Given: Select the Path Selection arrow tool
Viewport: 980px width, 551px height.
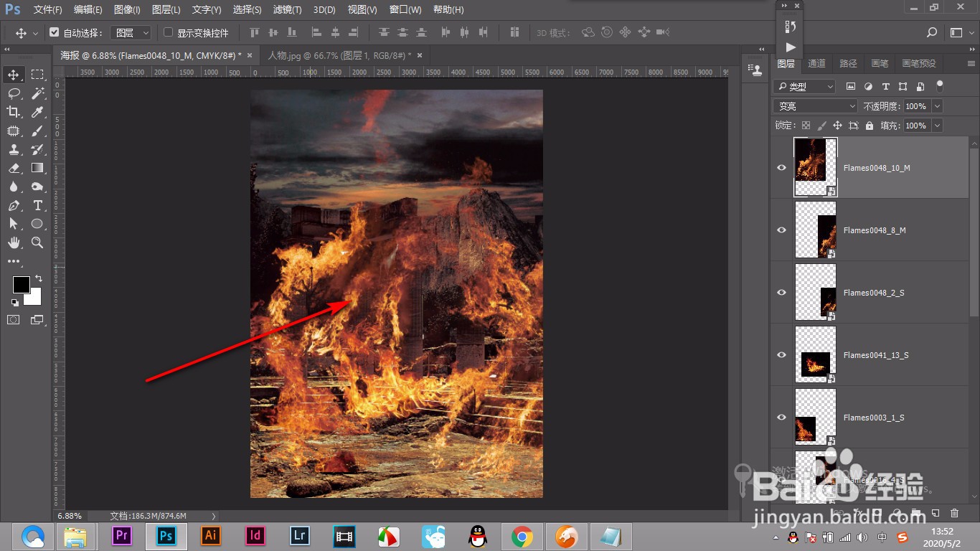Looking at the screenshot, I should 14,224.
